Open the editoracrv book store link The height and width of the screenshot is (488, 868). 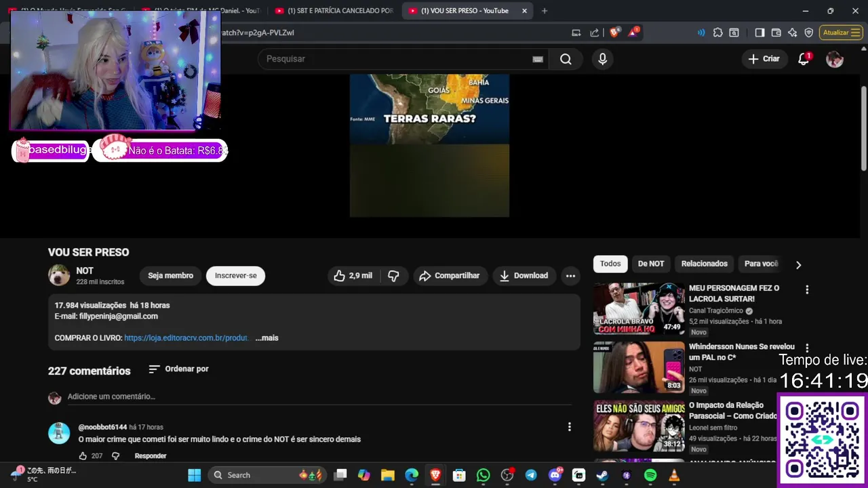187,338
